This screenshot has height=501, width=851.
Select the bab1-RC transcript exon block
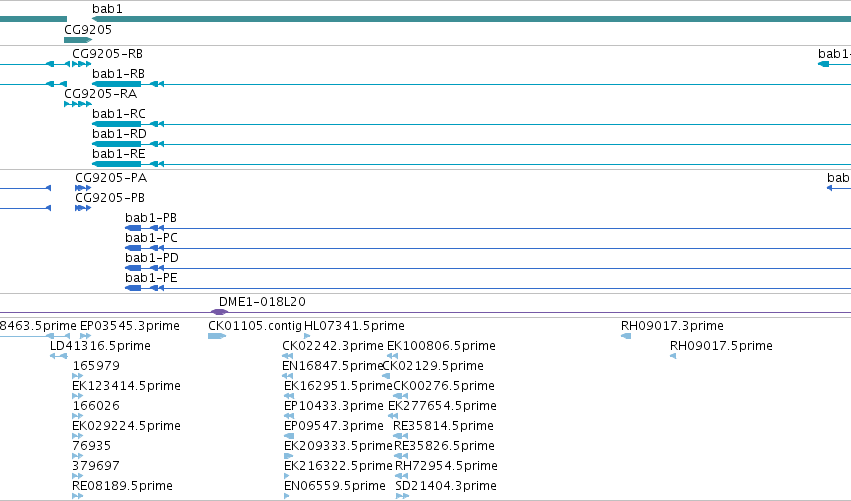point(117,124)
